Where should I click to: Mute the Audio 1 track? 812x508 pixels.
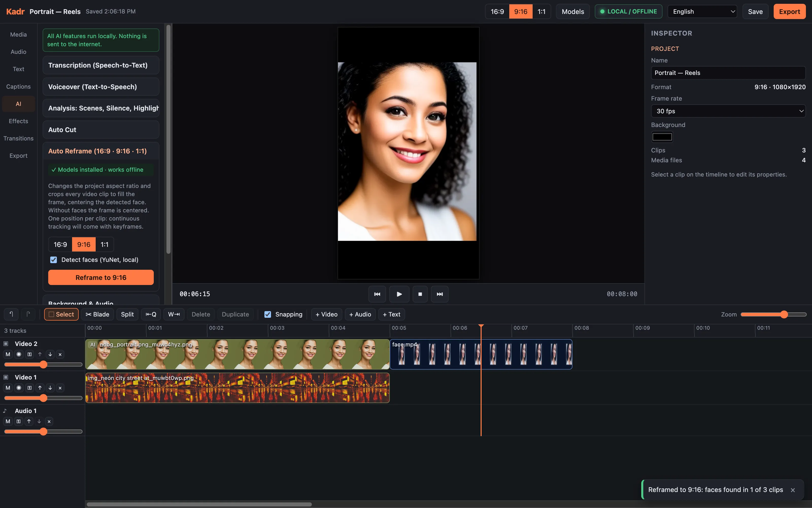click(8, 421)
